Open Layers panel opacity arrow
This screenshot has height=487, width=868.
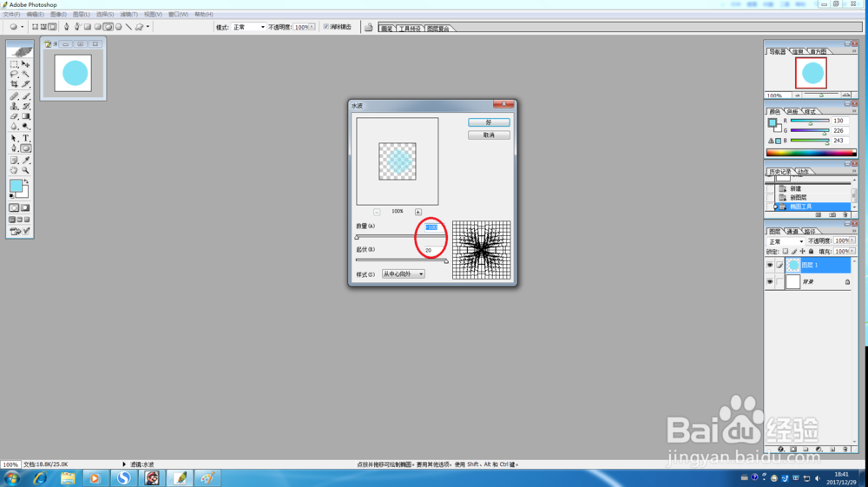tap(852, 240)
